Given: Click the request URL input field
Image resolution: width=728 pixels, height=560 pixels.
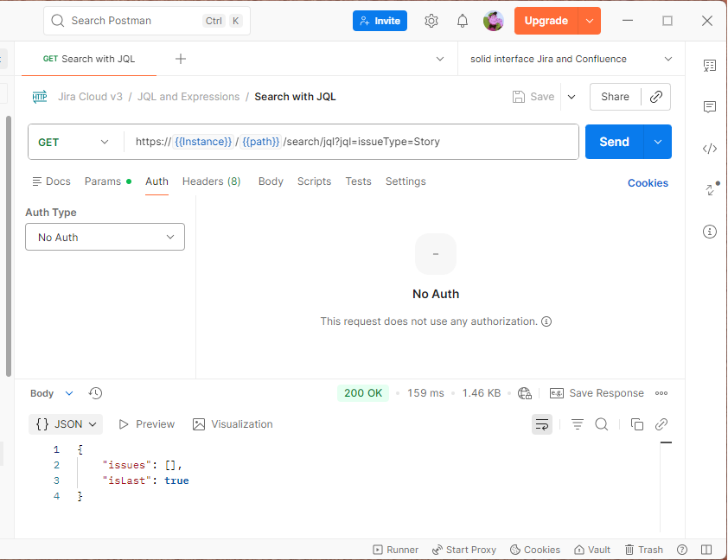Looking at the screenshot, I should pos(353,142).
